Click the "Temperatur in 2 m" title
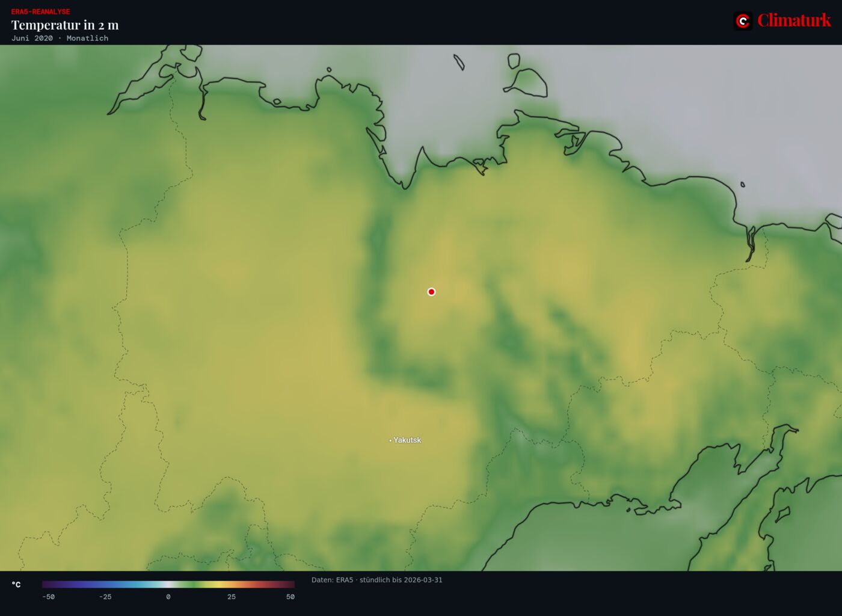Image resolution: width=842 pixels, height=616 pixels. click(x=65, y=25)
